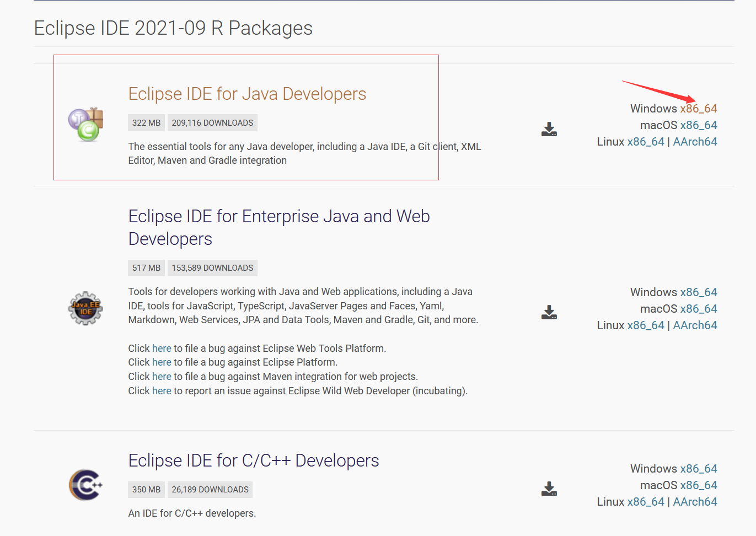Image resolution: width=756 pixels, height=536 pixels.
Task: Click the Eclipse IDE for Java Developers package icon
Action: click(x=85, y=124)
